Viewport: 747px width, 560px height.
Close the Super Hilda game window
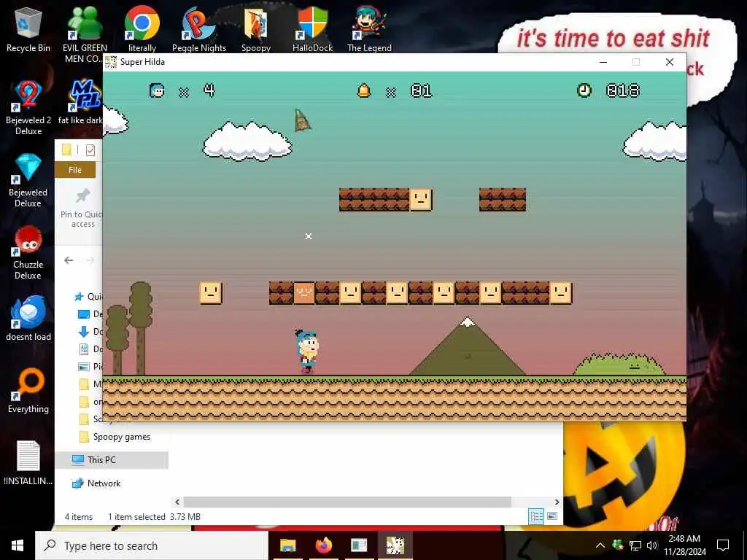tap(670, 62)
